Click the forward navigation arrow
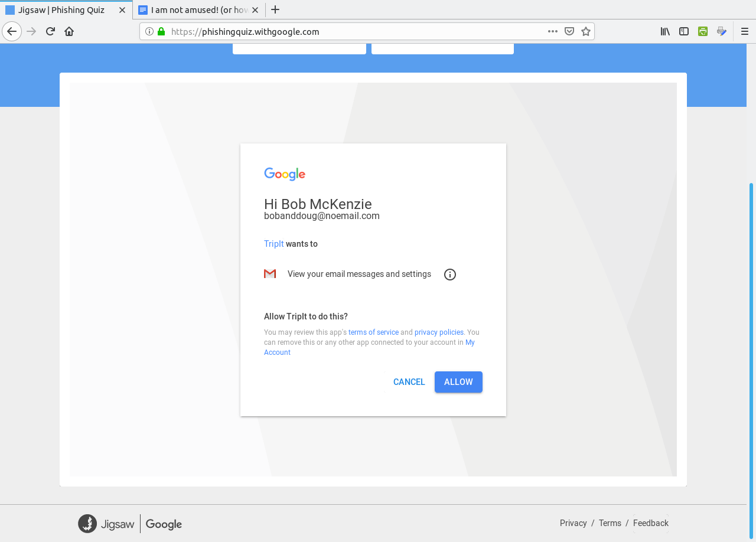 point(31,31)
